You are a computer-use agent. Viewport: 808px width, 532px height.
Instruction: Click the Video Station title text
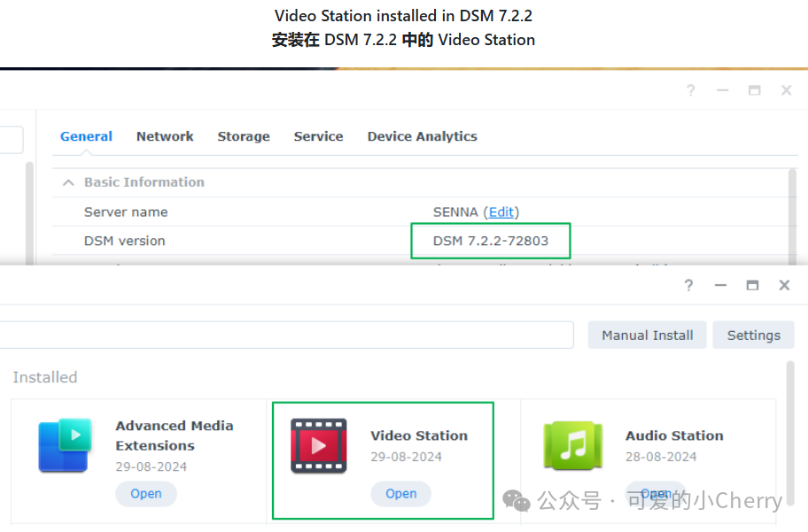[419, 436]
